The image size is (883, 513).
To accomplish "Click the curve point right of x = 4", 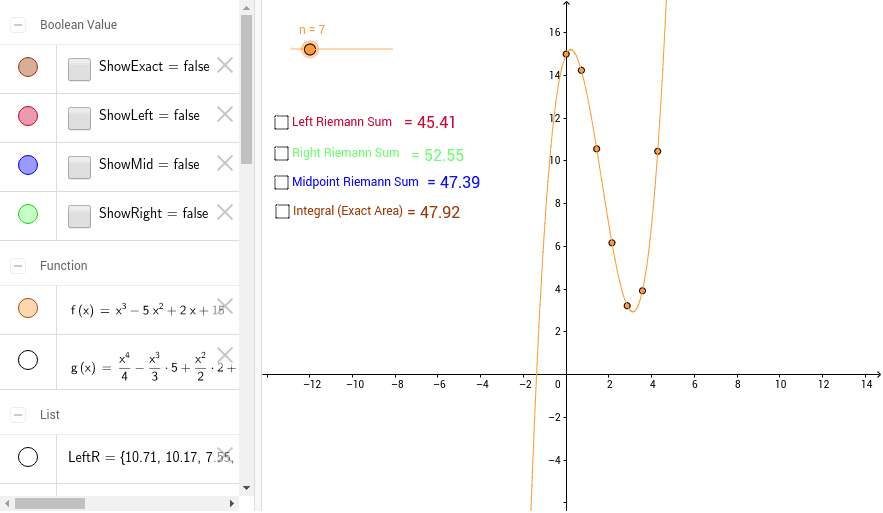I will click(x=657, y=151).
